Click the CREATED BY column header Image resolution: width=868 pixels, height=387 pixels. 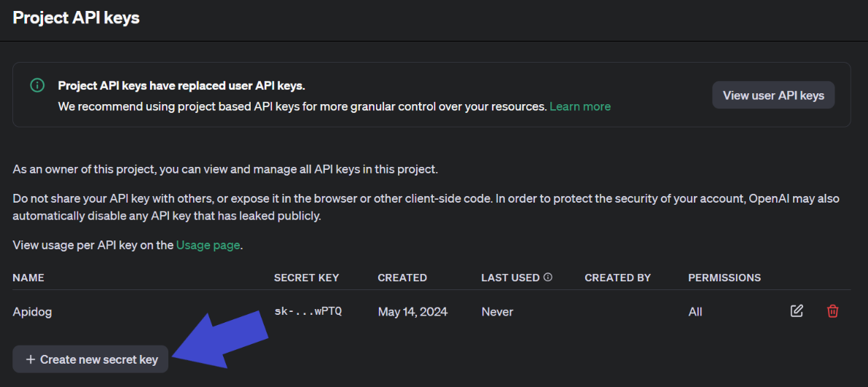(x=617, y=278)
